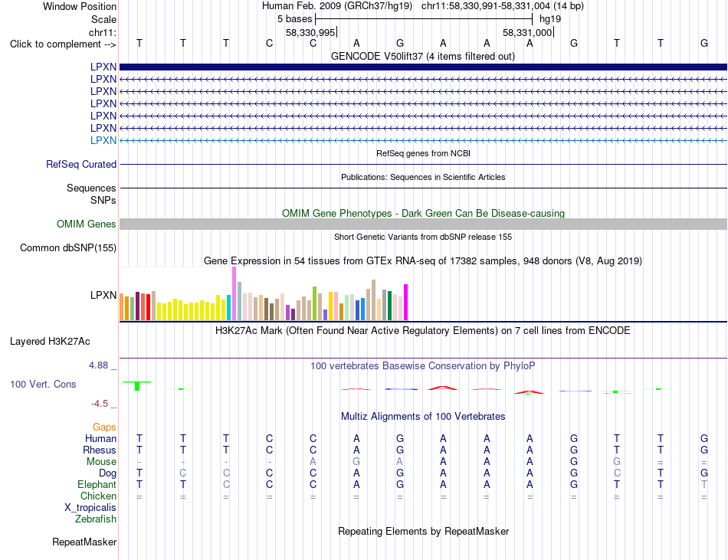This screenshot has width=728, height=560.
Task: Click the grey OMIM Genes bar
Action: click(423, 224)
